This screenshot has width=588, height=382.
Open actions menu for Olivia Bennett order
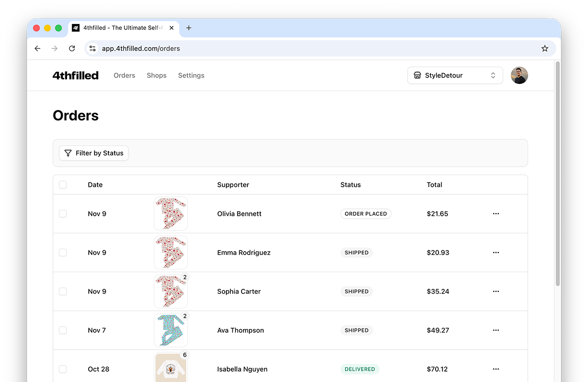[495, 214]
